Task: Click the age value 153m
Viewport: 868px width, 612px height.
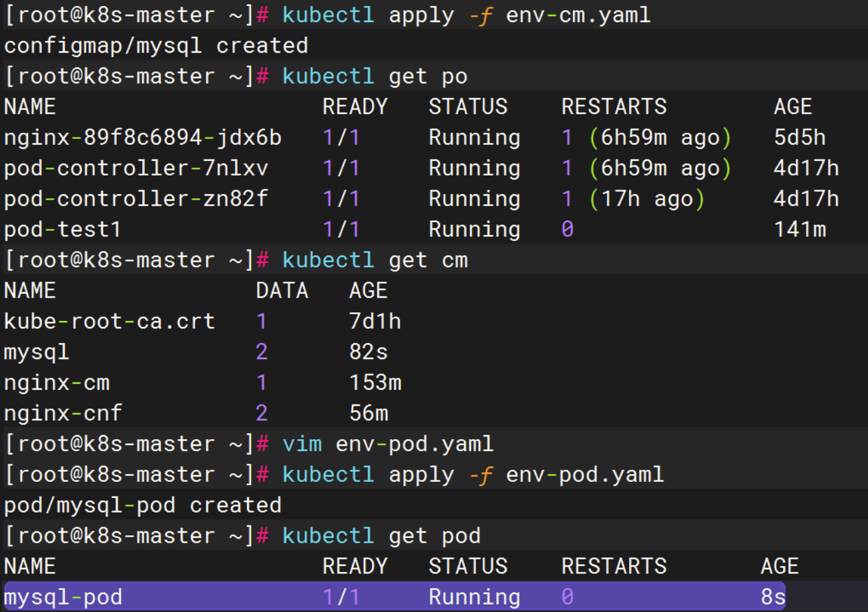Action: (x=375, y=383)
